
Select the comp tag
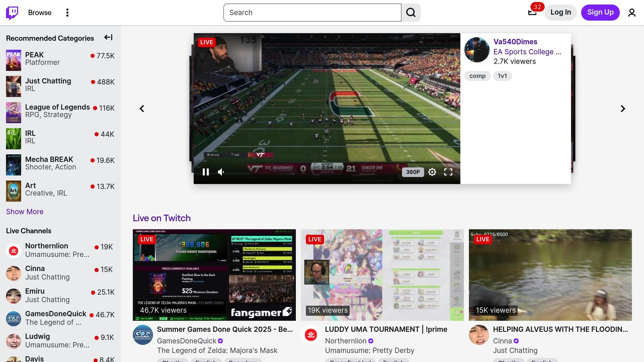pyautogui.click(x=477, y=76)
